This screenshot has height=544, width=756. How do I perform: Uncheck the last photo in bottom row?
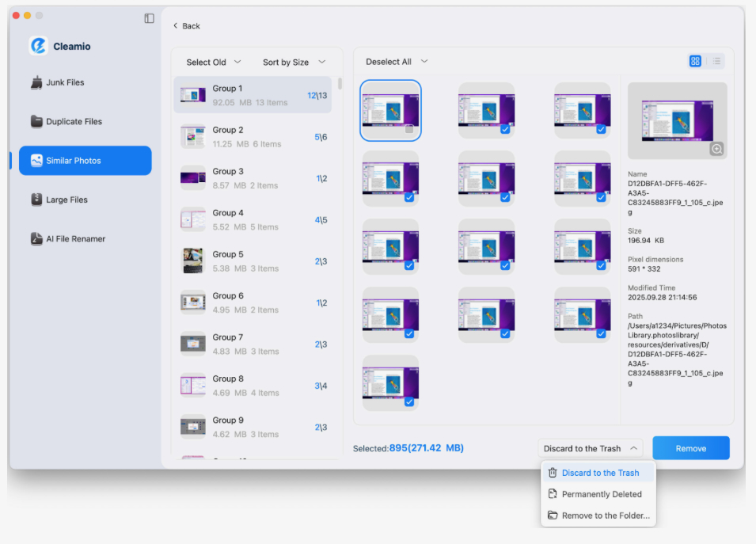point(409,402)
